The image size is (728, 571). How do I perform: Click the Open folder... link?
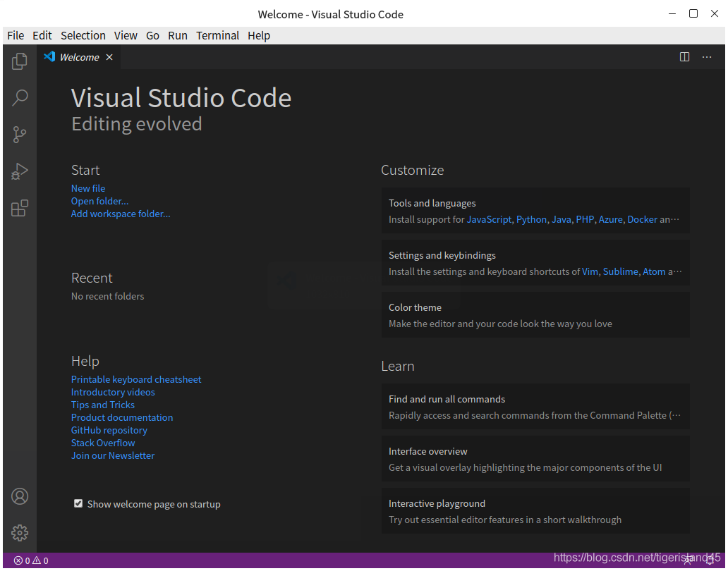[x=99, y=201]
